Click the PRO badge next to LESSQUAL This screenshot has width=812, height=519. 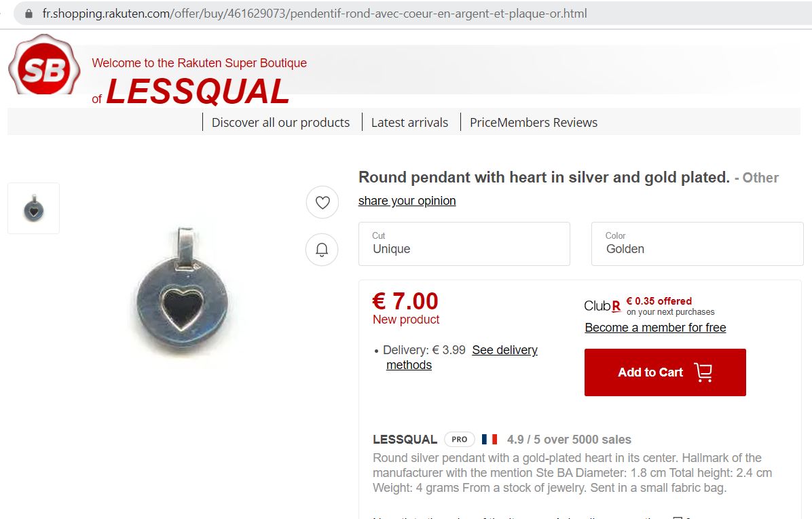[460, 439]
